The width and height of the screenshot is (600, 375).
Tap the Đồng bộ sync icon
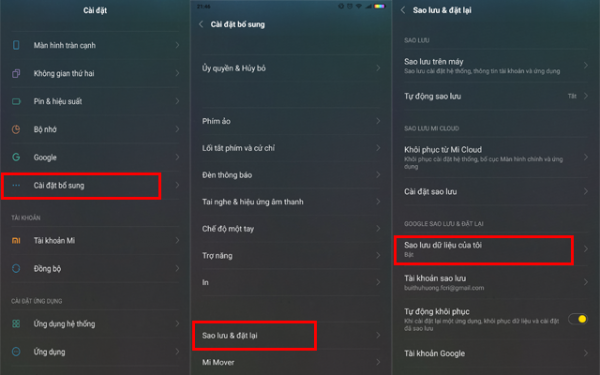click(16, 269)
